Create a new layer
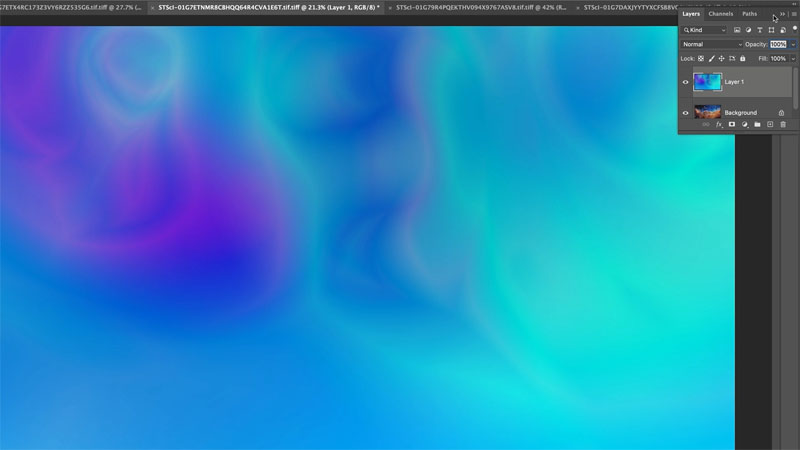800x450 pixels. tap(770, 124)
